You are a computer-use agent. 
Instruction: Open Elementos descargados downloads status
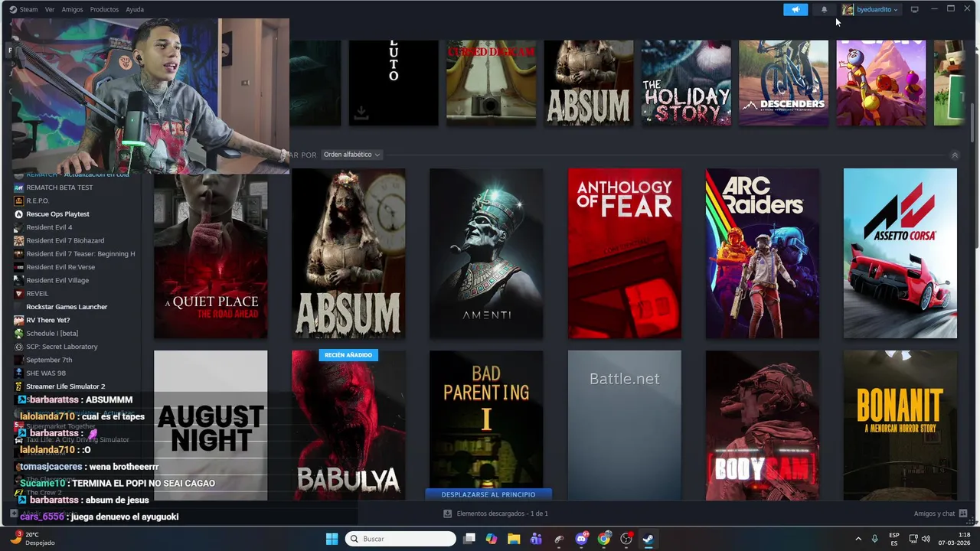(502, 514)
